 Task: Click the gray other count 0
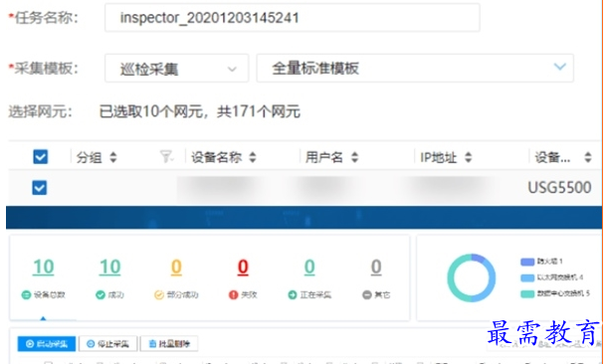coord(376,268)
